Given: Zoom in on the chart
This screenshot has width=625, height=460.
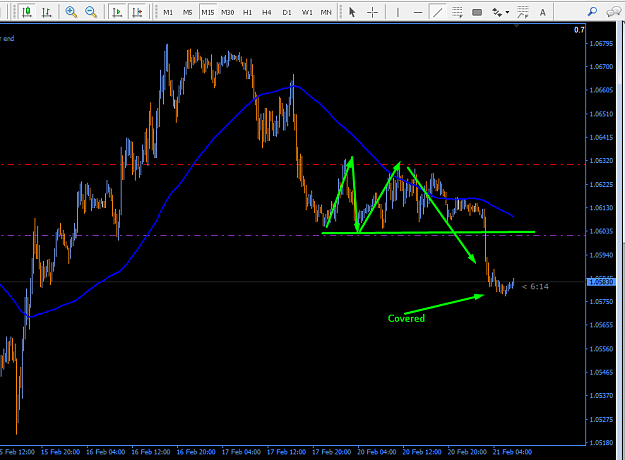Looking at the screenshot, I should (71, 12).
